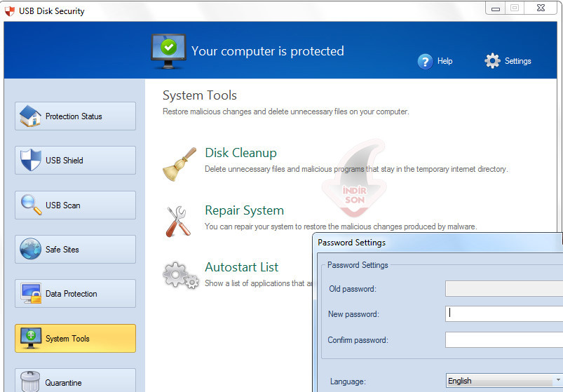Expand the Language dropdown showing English
Viewport: 563px width, 392px height.
[x=505, y=381]
